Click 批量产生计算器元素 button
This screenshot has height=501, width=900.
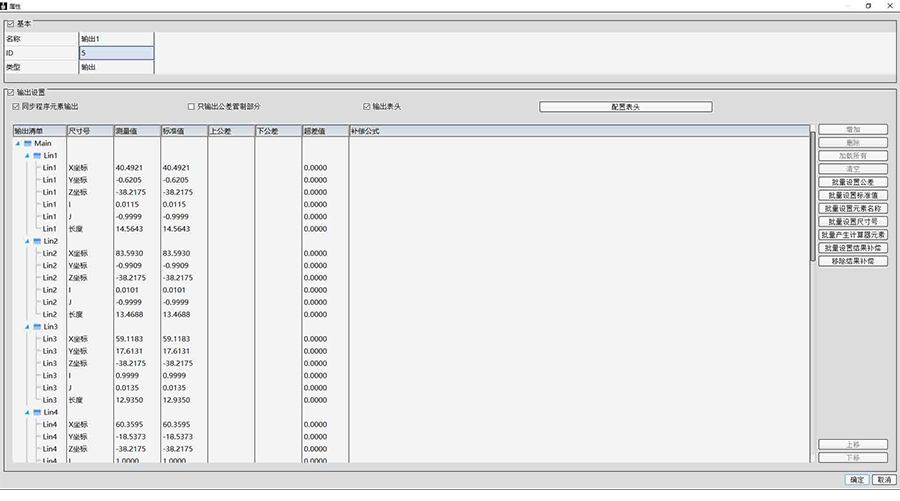(x=853, y=235)
